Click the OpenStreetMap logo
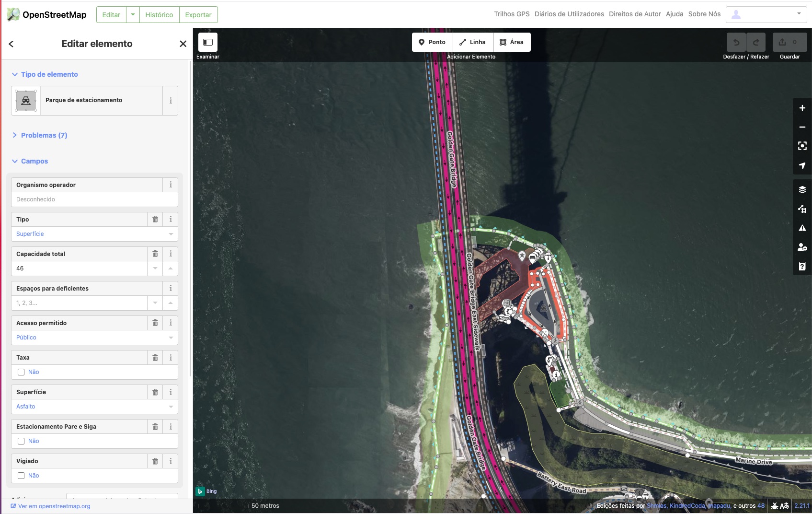 pyautogui.click(x=47, y=14)
